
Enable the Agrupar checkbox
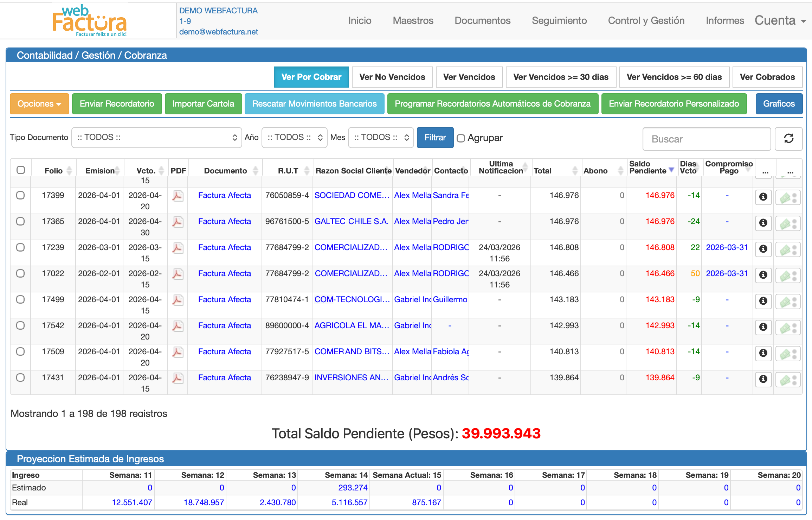pos(460,138)
